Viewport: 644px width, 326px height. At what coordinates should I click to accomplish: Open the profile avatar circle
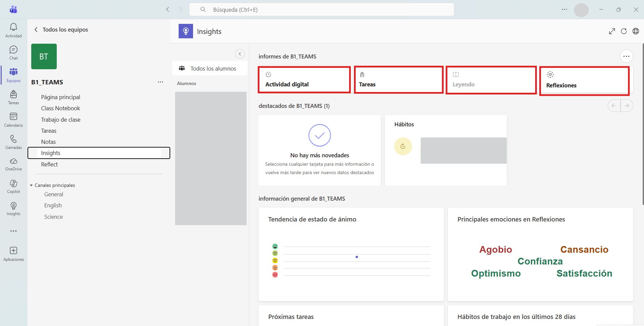[x=581, y=10]
